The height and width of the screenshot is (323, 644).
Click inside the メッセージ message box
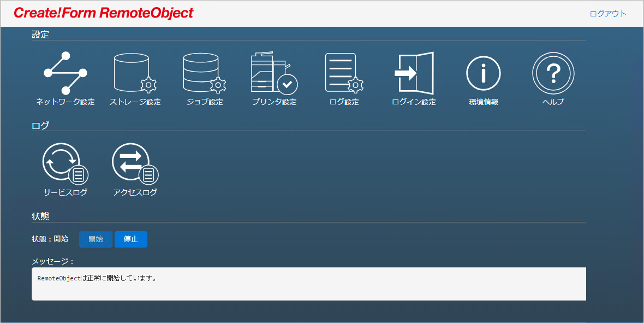309,284
